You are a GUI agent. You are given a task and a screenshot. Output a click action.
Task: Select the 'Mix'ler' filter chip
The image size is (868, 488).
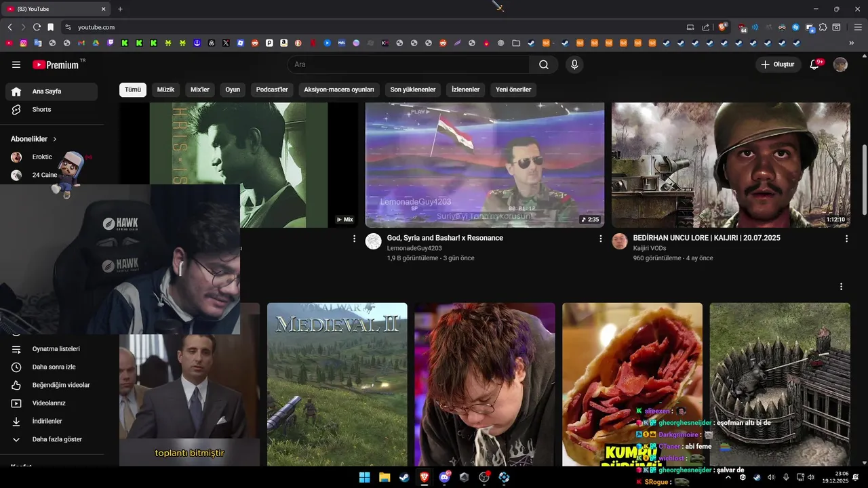click(x=200, y=89)
